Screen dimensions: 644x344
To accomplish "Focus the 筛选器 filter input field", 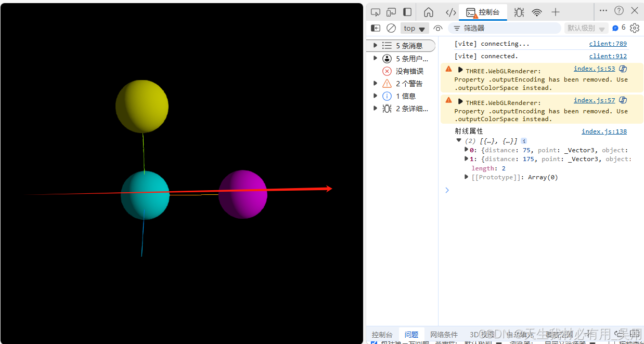I will click(505, 28).
